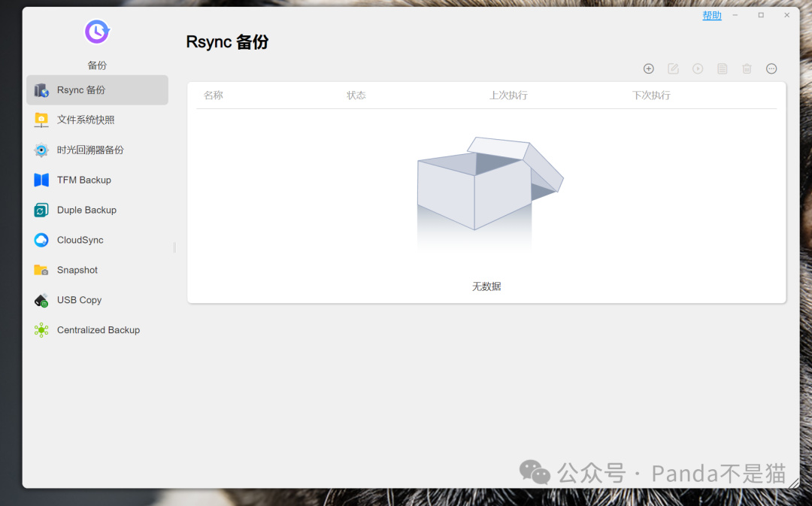
Task: Click the edit task pencil icon
Action: pos(673,69)
